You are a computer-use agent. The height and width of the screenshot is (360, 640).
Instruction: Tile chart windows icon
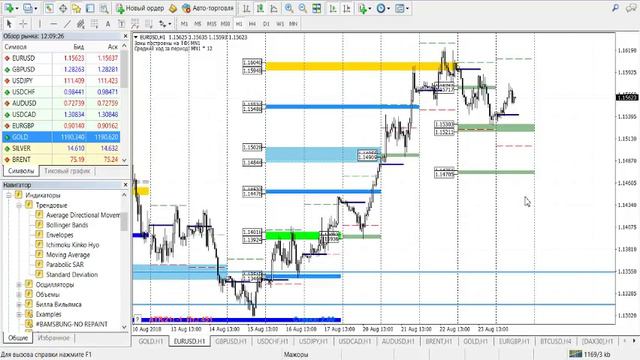coord(317,8)
